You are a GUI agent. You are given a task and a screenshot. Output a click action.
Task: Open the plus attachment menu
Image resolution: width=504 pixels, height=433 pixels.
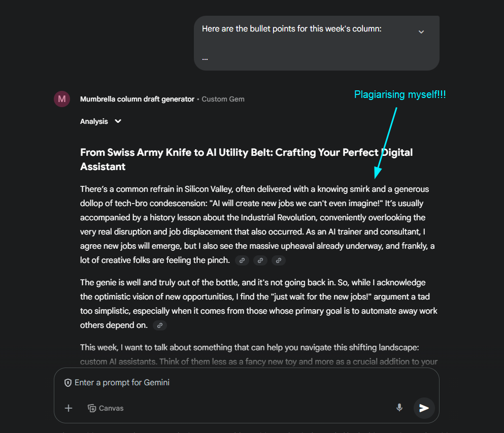[69, 408]
